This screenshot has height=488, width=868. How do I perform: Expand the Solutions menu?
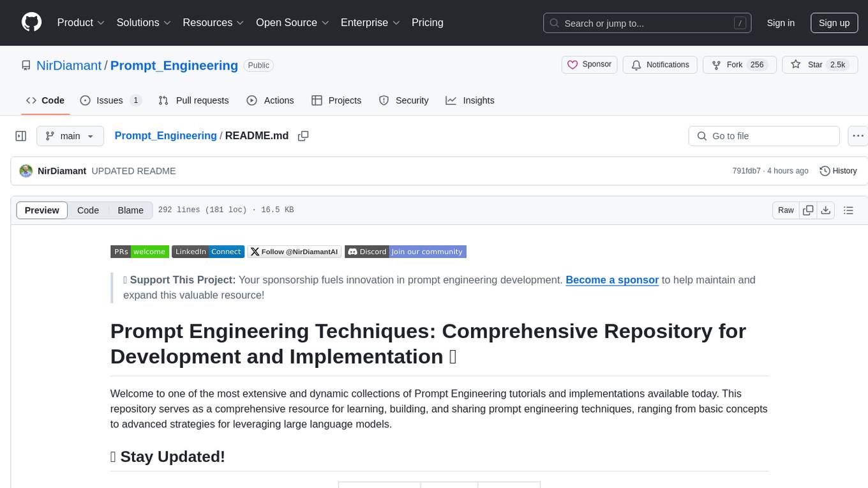point(144,22)
